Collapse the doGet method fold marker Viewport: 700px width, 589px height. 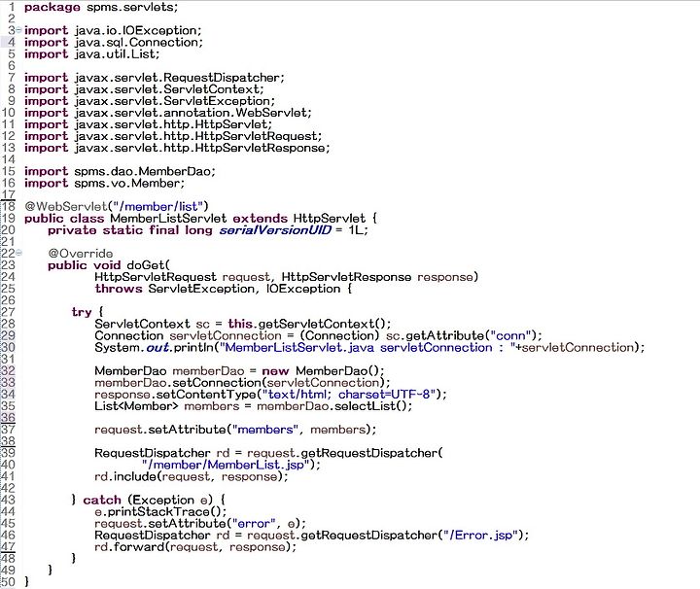(18, 253)
